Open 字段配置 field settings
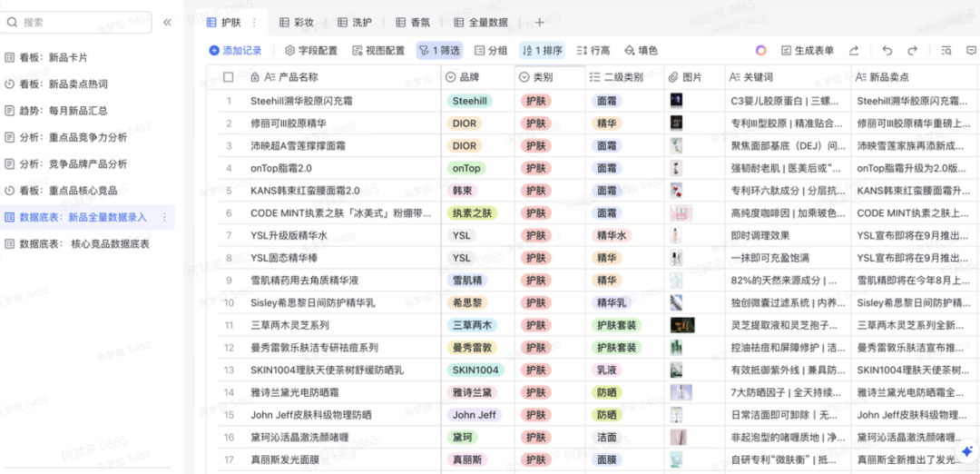Screen dimensions: 980x474 tap(311, 51)
